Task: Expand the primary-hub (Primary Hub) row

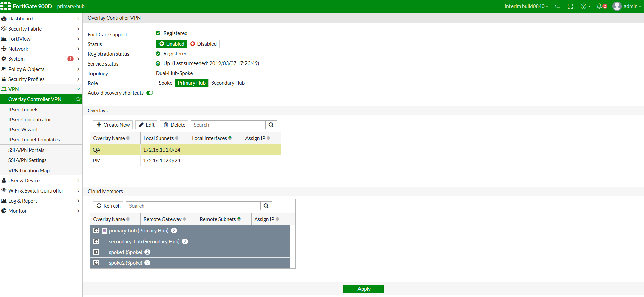Action: [96, 231]
